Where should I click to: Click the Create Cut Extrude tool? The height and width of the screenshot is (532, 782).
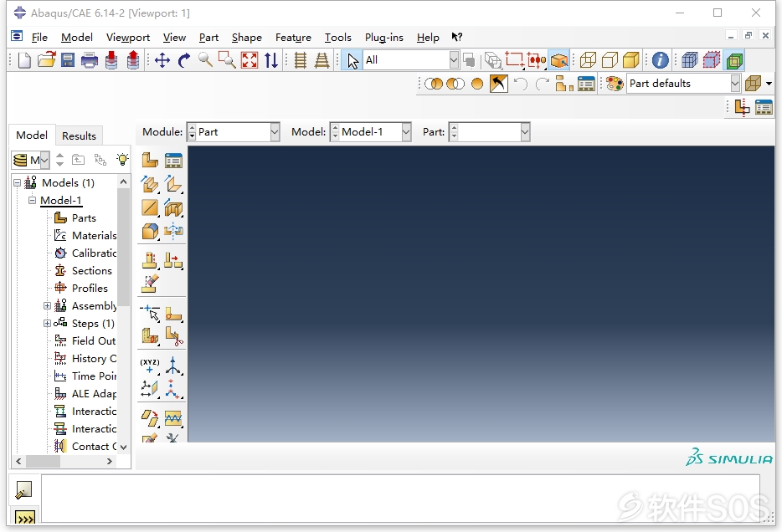point(173,207)
